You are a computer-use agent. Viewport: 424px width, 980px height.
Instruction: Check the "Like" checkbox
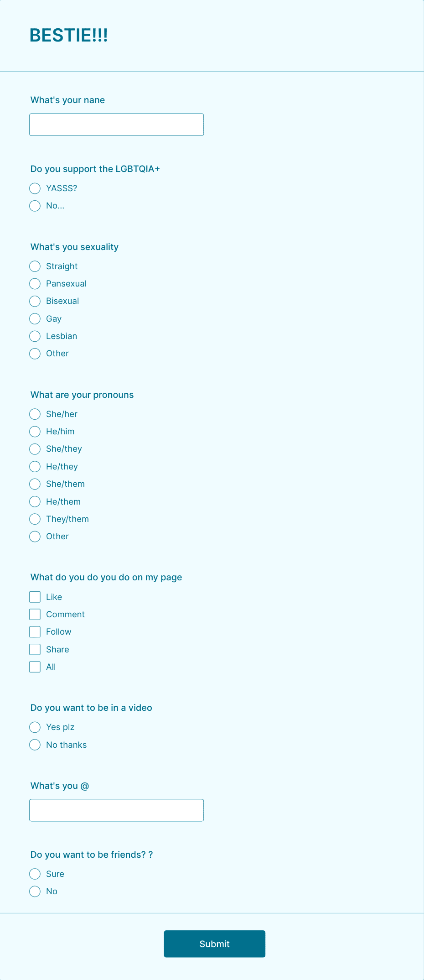tap(35, 597)
